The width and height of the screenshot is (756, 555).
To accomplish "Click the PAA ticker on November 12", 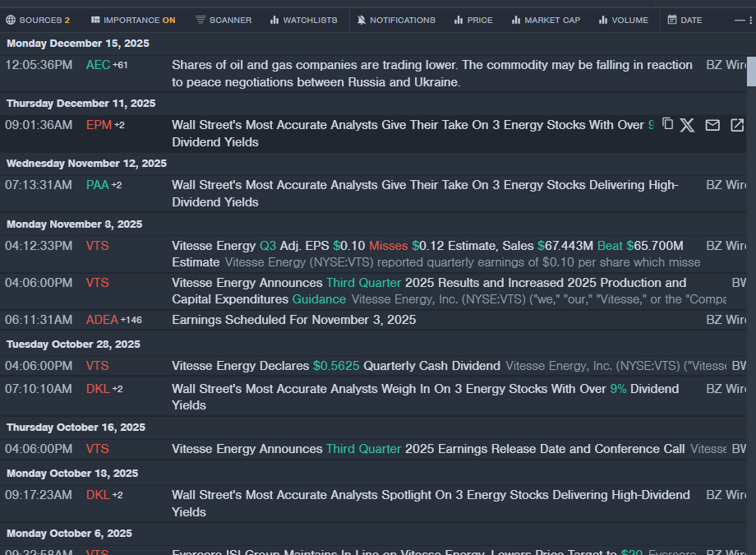I will point(97,185).
